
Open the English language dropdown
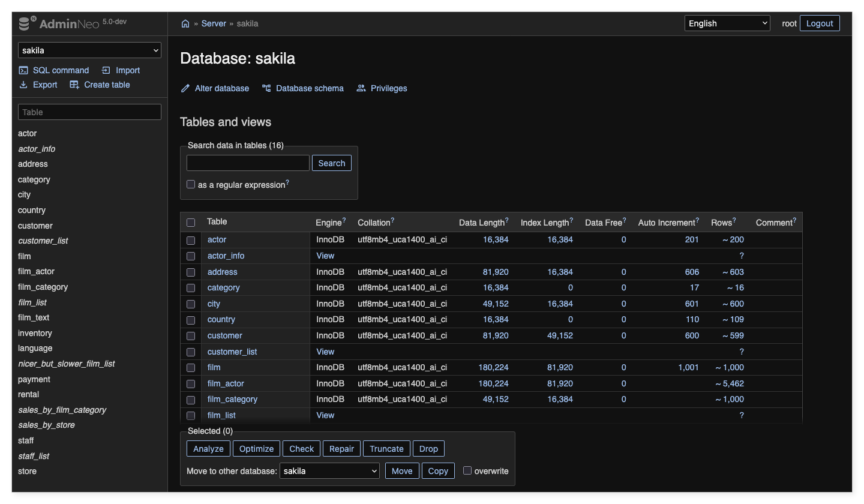727,23
